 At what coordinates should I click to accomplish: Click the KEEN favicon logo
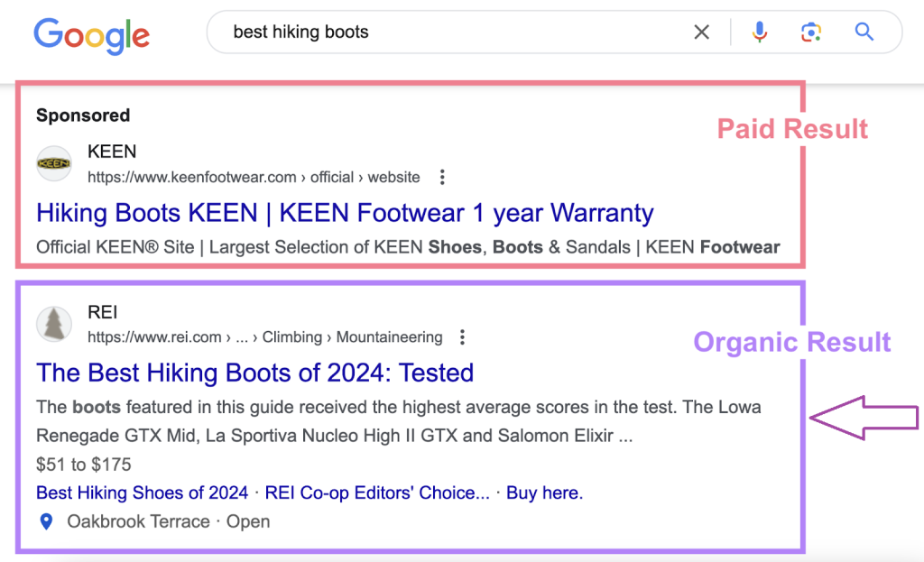(x=54, y=164)
